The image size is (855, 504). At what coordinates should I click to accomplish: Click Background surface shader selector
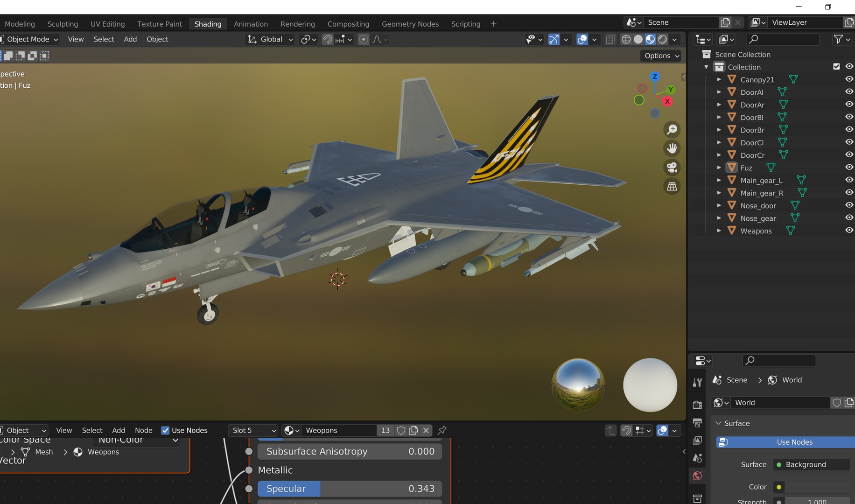click(812, 464)
